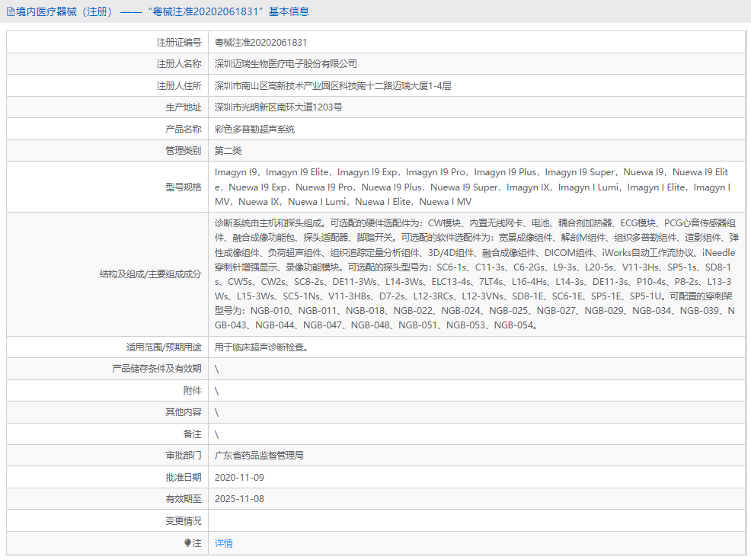The height and width of the screenshot is (560, 751).
Task: Click the document icon before the page title
Action: pyautogui.click(x=11, y=11)
